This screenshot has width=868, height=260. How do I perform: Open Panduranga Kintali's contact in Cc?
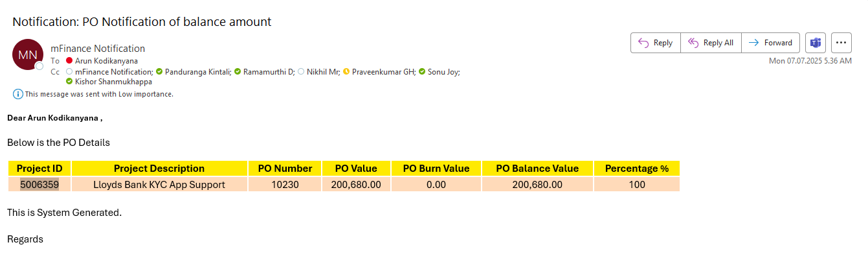[198, 72]
